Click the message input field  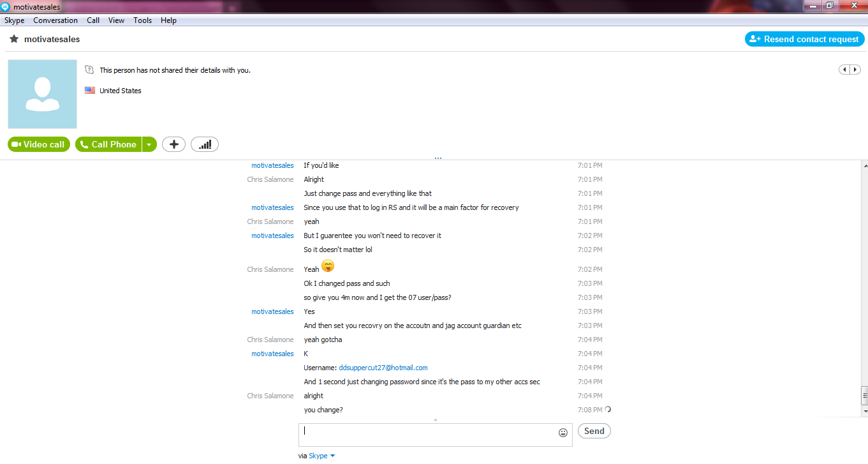[436, 435]
